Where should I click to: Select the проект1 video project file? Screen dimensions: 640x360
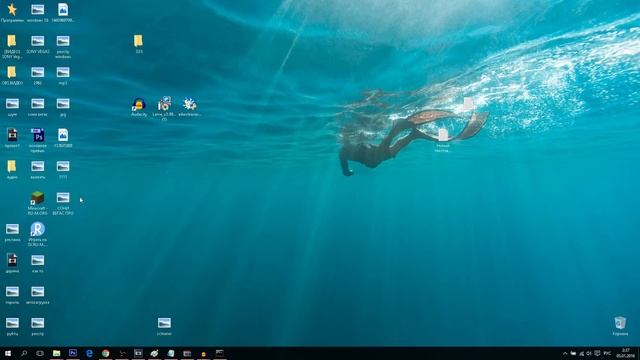(12, 135)
